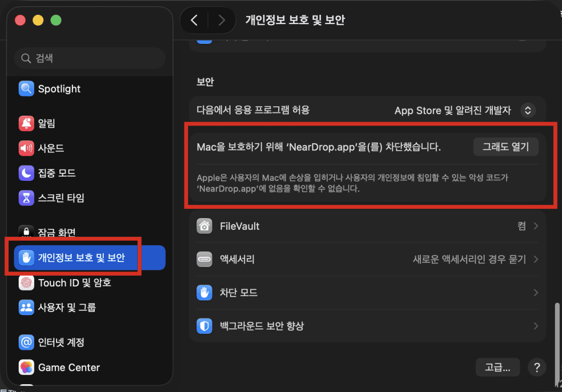Expand 백그라운드 보안 향상 row chevron

point(536,326)
